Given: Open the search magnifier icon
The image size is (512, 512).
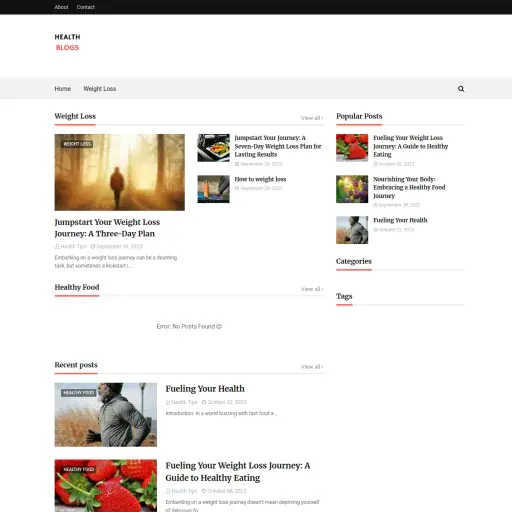Looking at the screenshot, I should 461,89.
